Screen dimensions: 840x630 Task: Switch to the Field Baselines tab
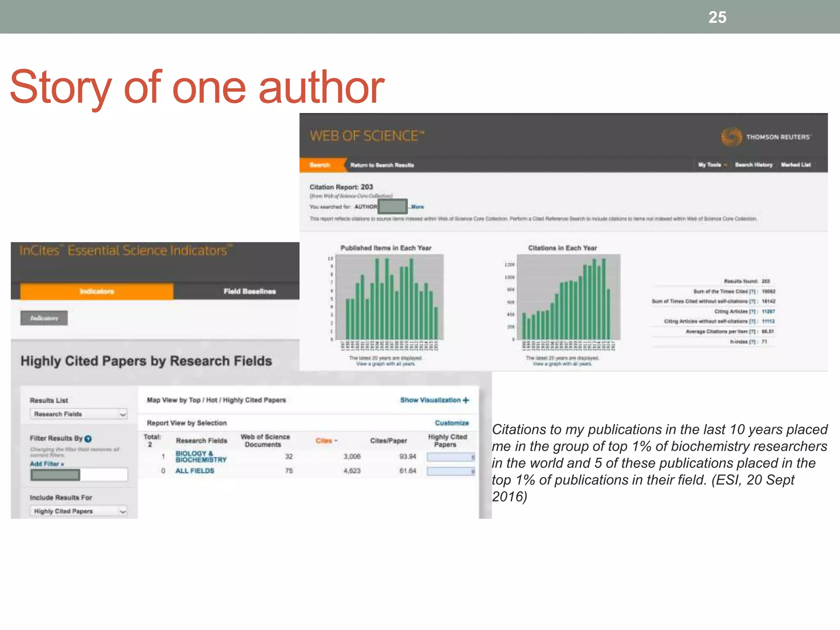[x=249, y=291]
